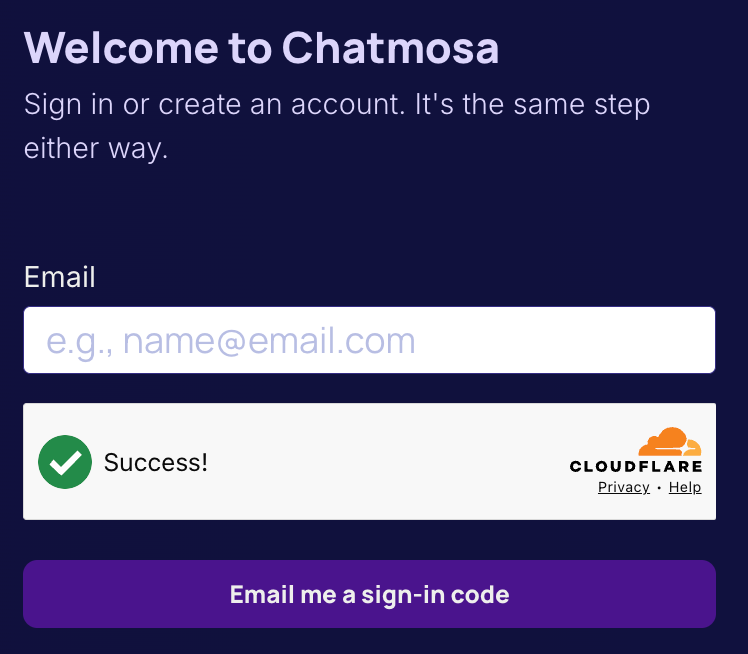Screen dimensions: 748x654
Task: Click the either way text line
Action: (96, 148)
